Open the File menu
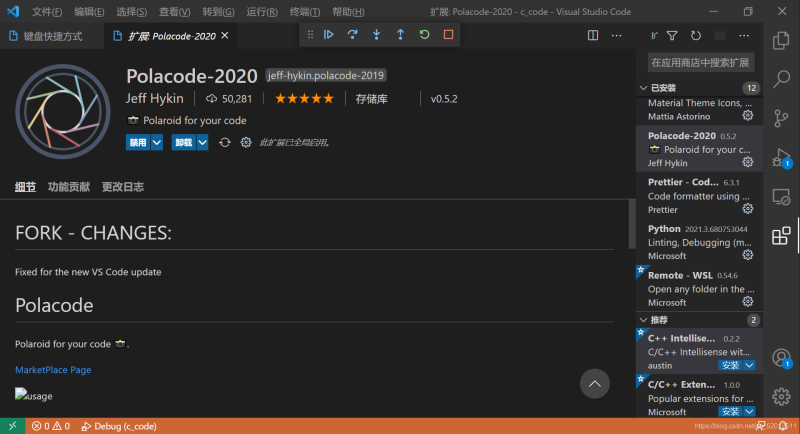 click(x=47, y=12)
